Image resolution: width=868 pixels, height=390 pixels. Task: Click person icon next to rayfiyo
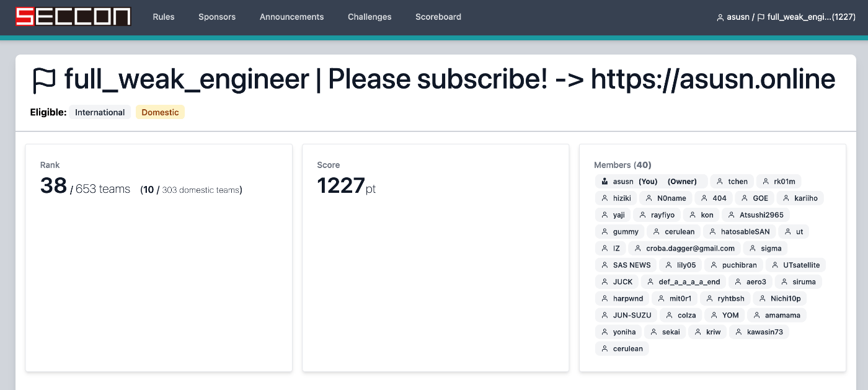coord(642,215)
